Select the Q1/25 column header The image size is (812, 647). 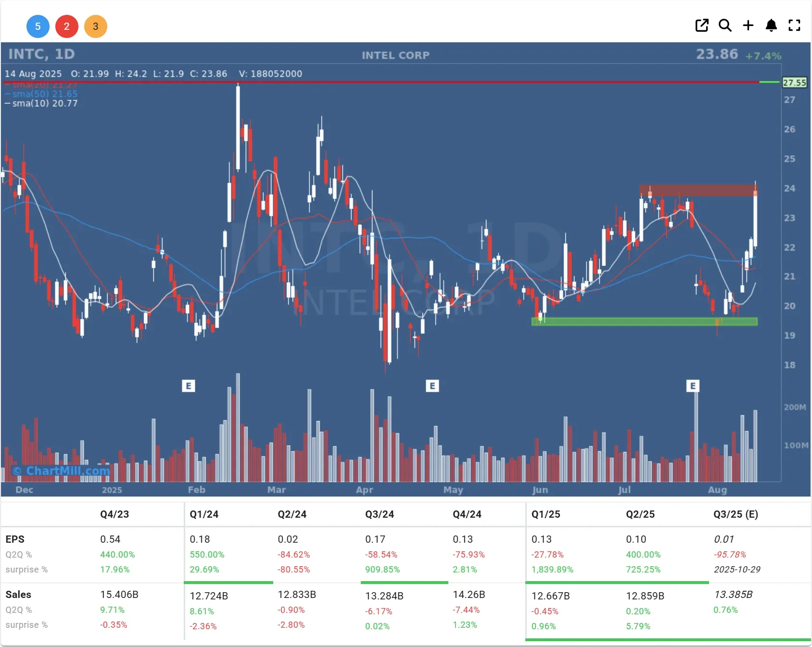click(546, 514)
